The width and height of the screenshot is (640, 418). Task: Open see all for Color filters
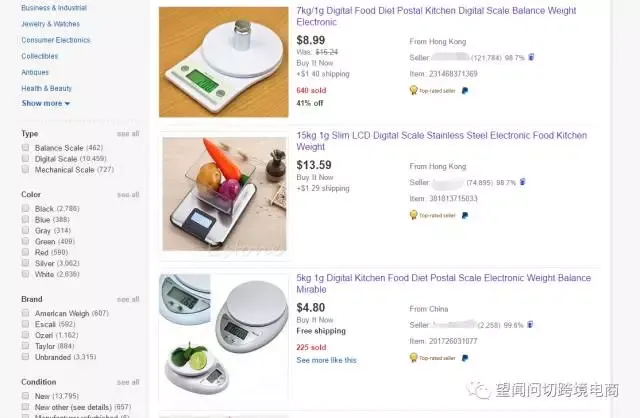click(128, 195)
